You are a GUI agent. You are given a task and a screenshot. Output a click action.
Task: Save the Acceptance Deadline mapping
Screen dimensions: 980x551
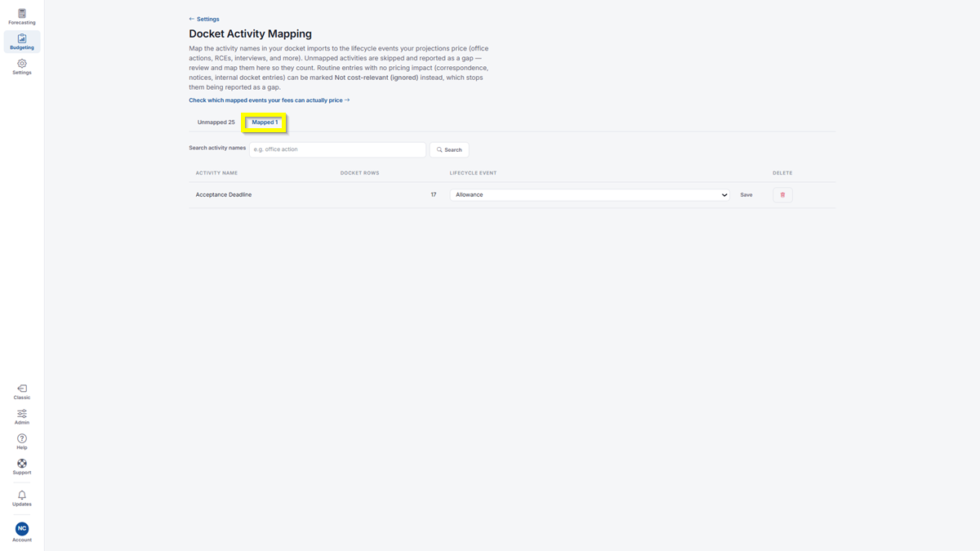[746, 195]
